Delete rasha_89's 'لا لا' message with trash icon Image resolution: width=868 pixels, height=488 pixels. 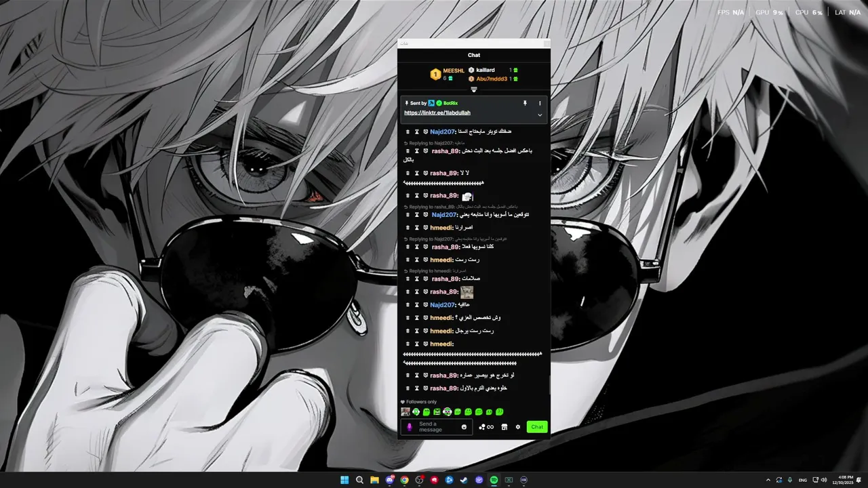point(408,173)
